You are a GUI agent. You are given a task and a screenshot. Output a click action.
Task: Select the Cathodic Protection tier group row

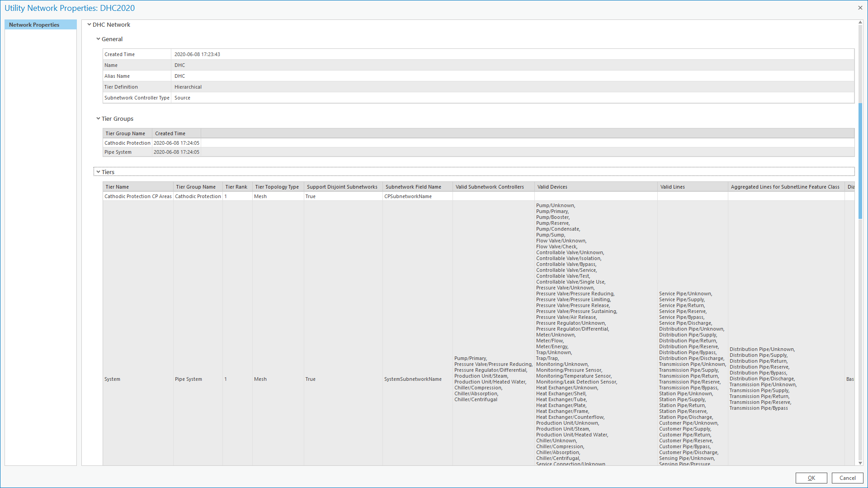tap(478, 143)
